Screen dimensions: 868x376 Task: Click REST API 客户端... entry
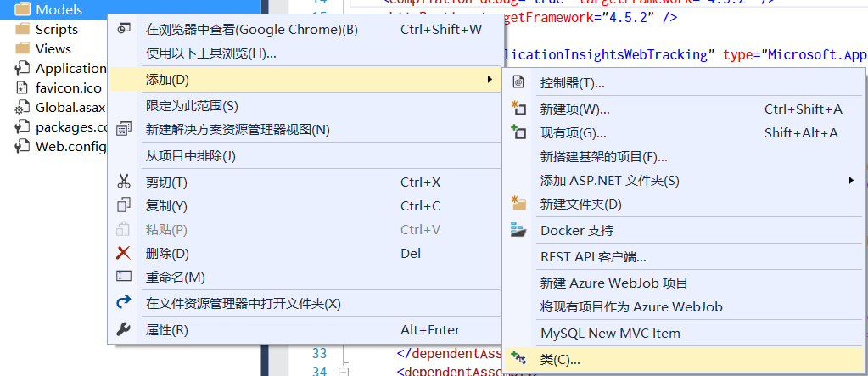pos(593,256)
